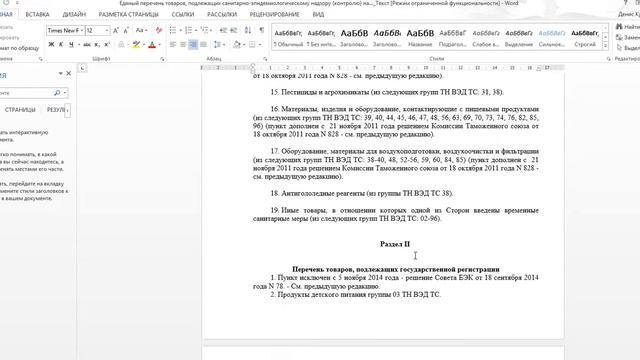Decrease font size with the smaller A icon
The width and height of the screenshot is (640, 360).
click(126, 30)
